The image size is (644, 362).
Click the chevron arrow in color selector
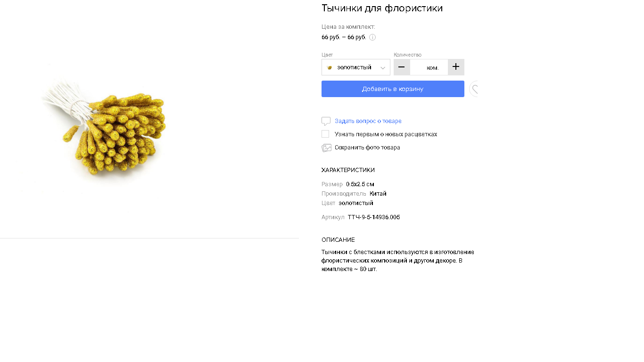383,68
